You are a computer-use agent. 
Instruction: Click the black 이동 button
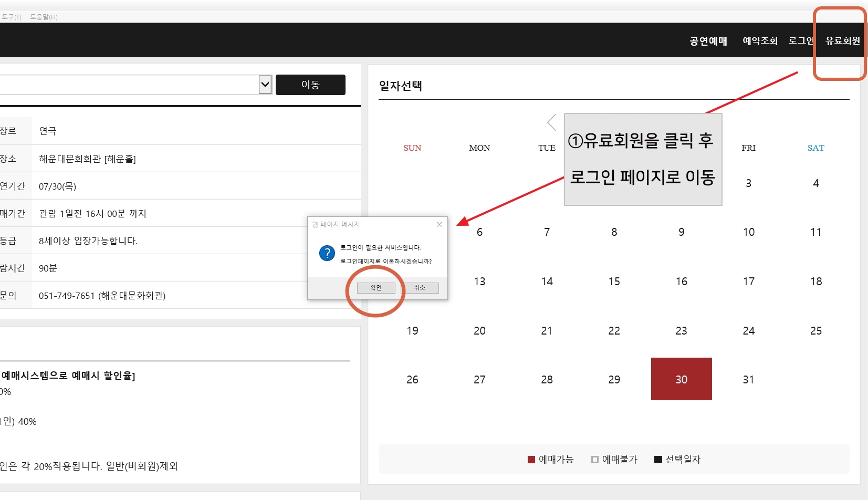click(x=310, y=85)
